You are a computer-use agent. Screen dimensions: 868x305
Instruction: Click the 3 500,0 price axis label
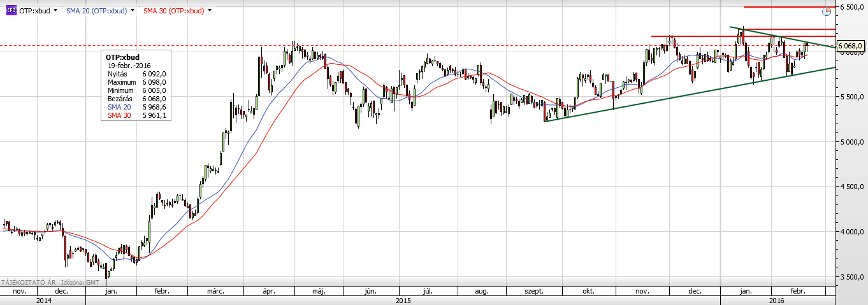pyautogui.click(x=853, y=278)
